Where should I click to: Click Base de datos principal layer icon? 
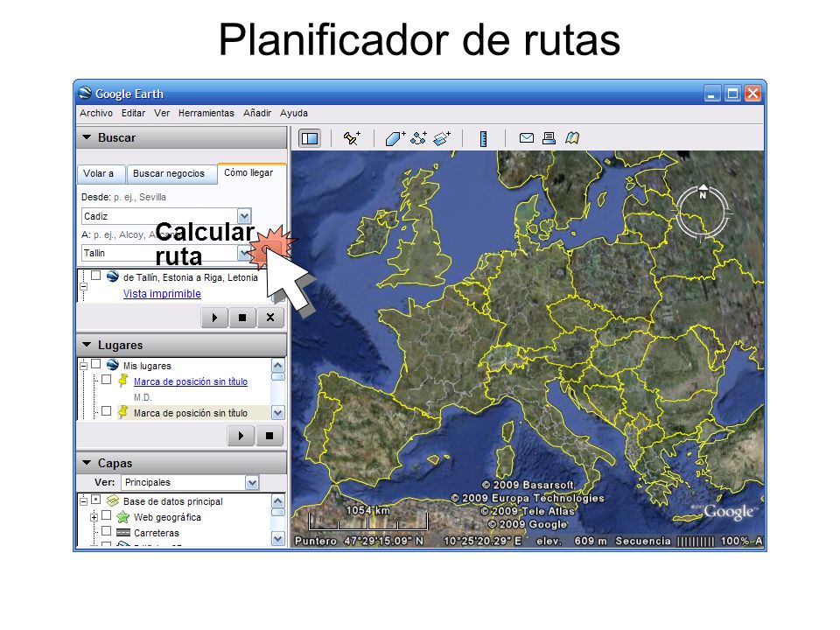[113, 500]
